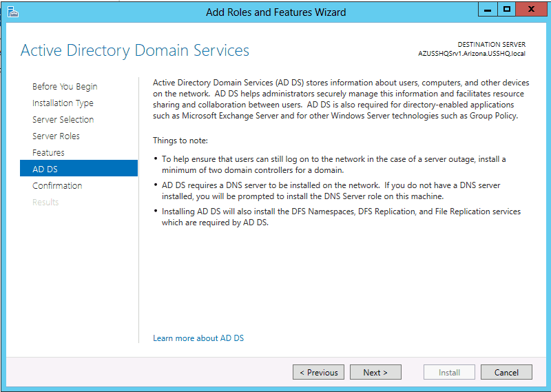The height and width of the screenshot is (392, 551).
Task: Click Next to continue the wizard
Action: pos(375,372)
